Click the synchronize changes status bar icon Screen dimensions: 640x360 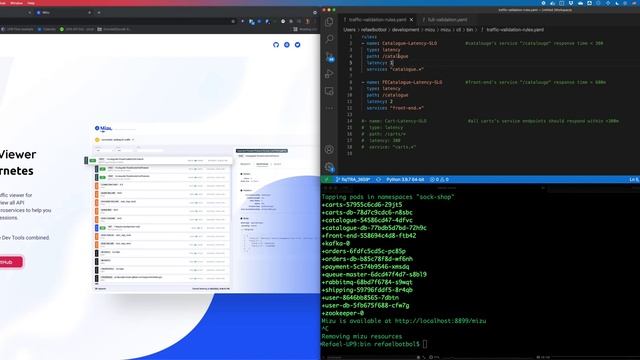tap(378, 180)
